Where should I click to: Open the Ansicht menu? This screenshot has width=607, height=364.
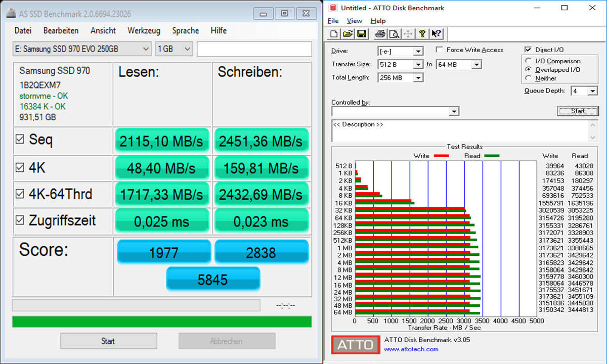pos(103,30)
